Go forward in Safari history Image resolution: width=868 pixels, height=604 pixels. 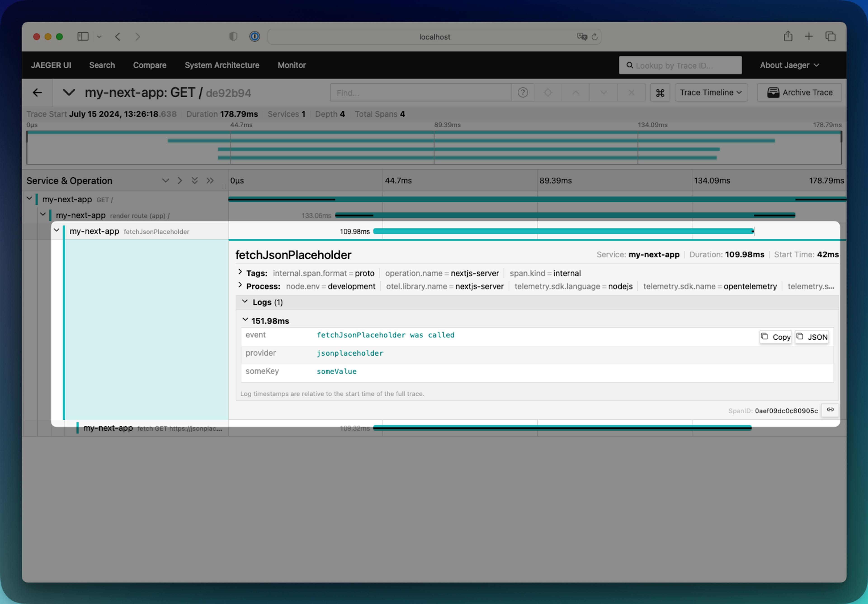138,37
